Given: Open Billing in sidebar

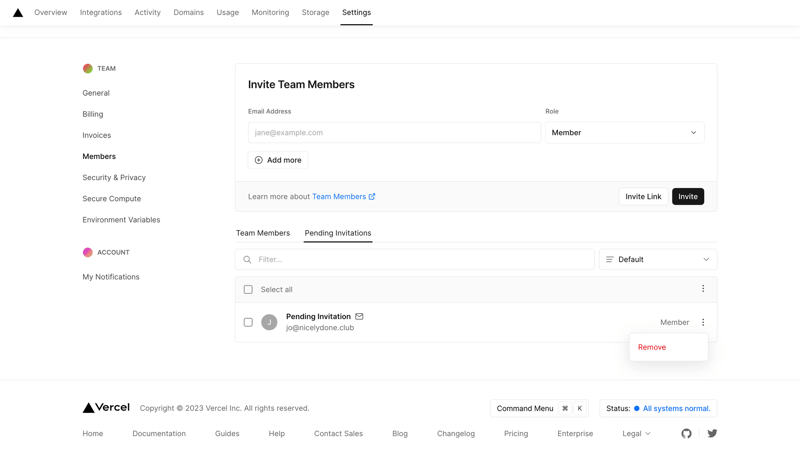Looking at the screenshot, I should (93, 114).
